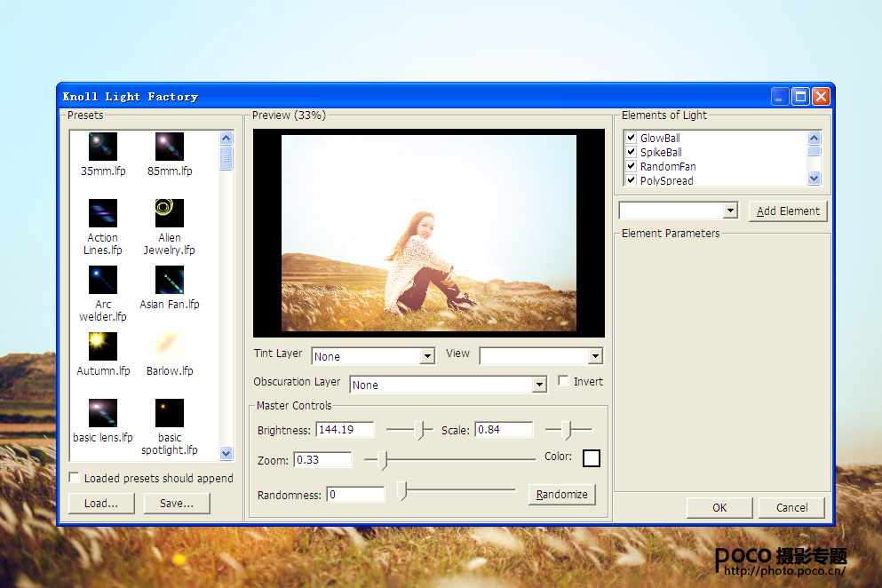The width and height of the screenshot is (882, 588).
Task: Click the Elements of Light scroll down arrow
Action: click(814, 179)
